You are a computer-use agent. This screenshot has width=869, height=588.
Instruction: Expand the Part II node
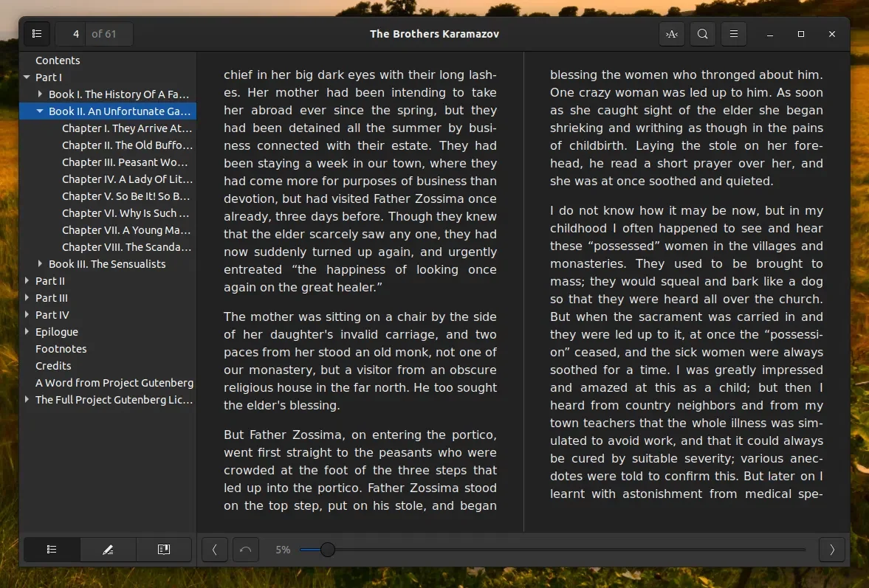coord(27,280)
